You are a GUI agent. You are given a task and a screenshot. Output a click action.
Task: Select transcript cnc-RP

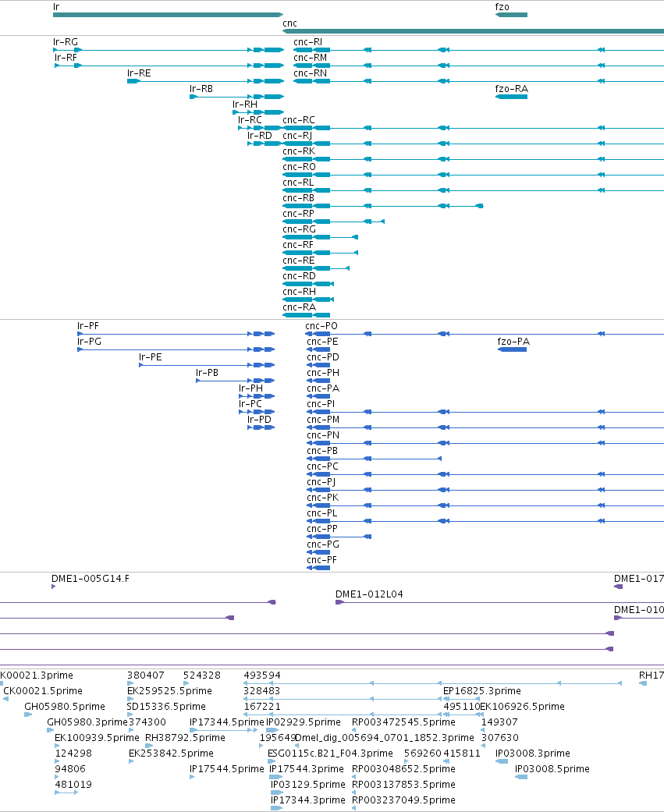point(333,221)
